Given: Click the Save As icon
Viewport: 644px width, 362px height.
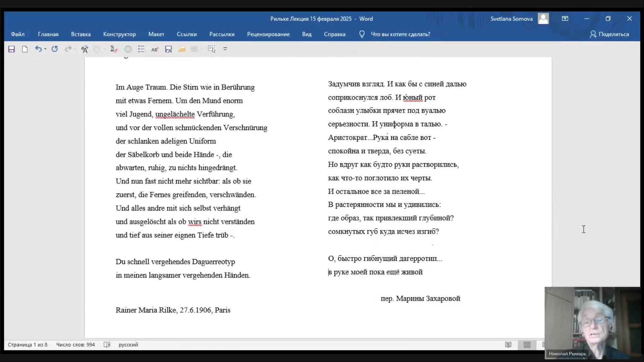Looking at the screenshot, I should click(x=168, y=49).
